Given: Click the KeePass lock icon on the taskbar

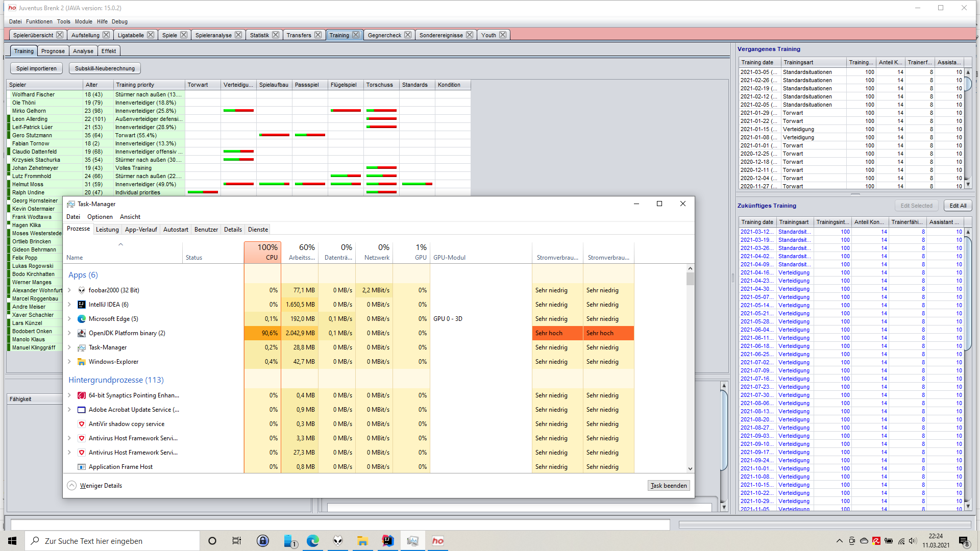Looking at the screenshot, I should coord(262,541).
